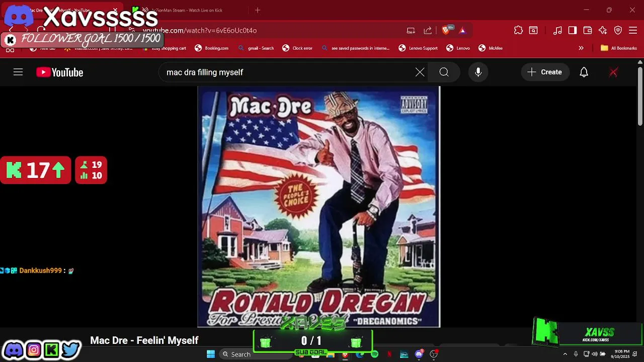Open Brave main menu hamburger
The height and width of the screenshot is (362, 644).
[633, 30]
